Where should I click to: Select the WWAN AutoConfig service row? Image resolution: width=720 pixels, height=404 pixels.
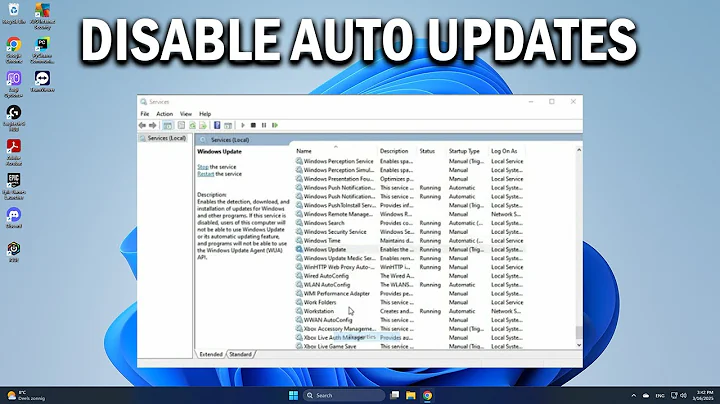click(410, 320)
